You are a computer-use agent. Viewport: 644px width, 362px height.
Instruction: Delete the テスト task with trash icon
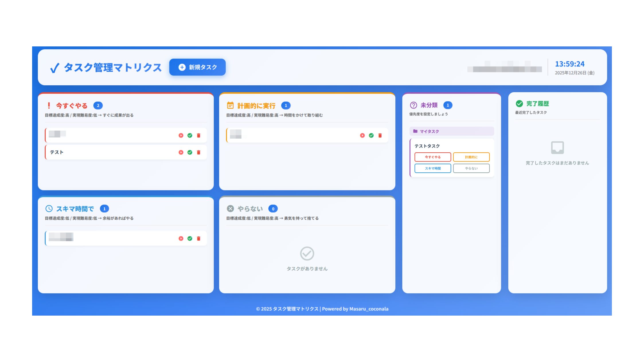pos(199,152)
